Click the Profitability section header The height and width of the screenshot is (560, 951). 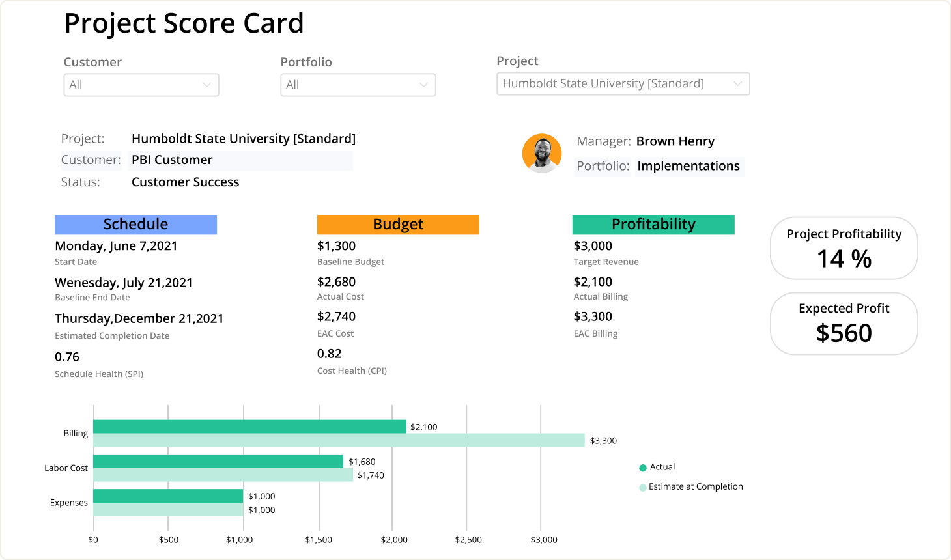point(653,224)
